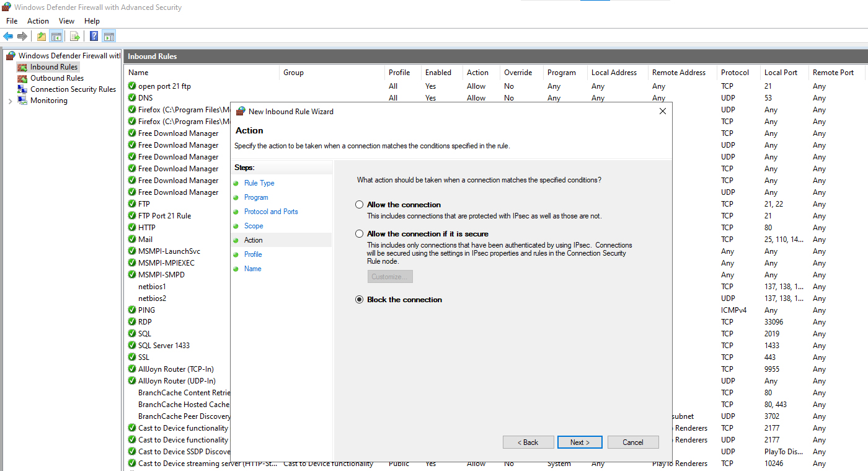Select Outbound Rules in the tree

[56, 78]
